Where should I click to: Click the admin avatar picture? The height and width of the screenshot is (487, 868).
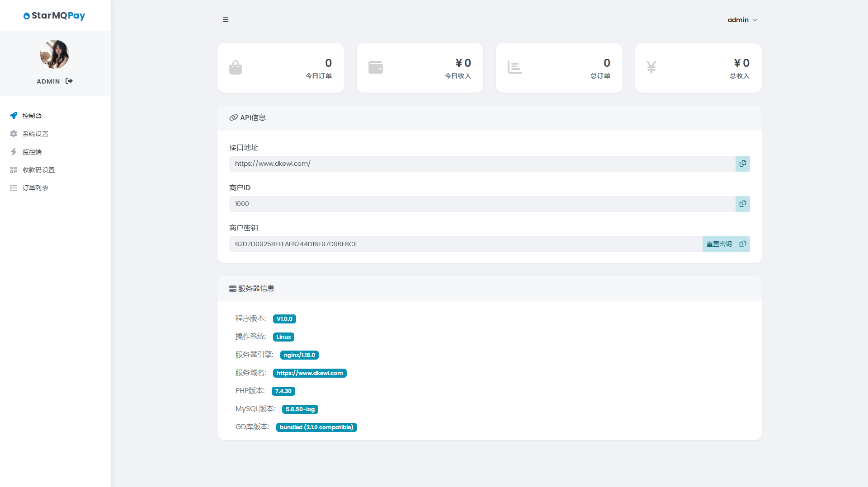(55, 54)
